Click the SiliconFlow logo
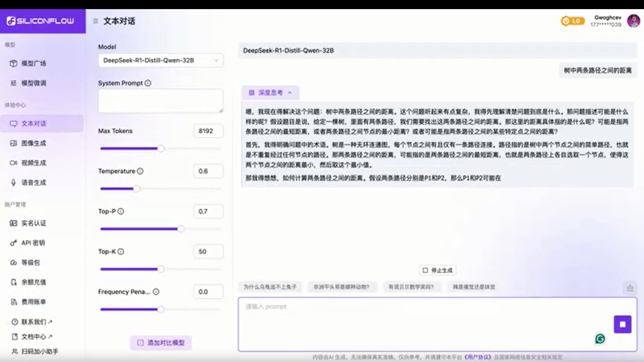The height and width of the screenshot is (362, 644). (40, 21)
